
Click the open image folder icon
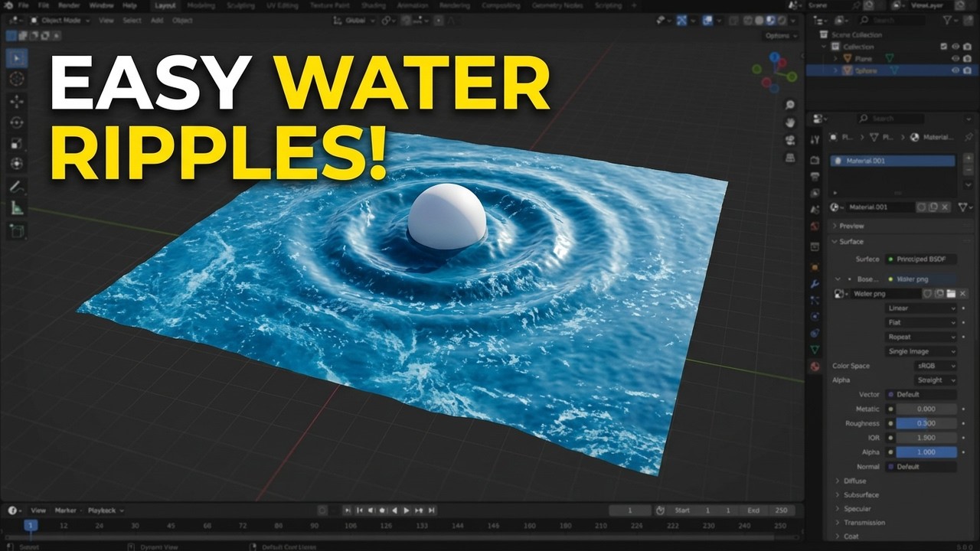[x=951, y=293]
